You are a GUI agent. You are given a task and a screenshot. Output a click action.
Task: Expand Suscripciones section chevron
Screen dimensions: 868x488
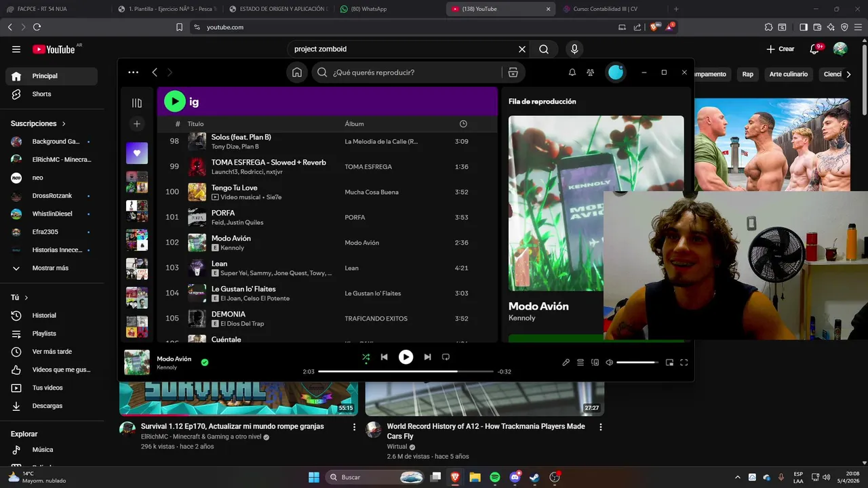(64, 124)
